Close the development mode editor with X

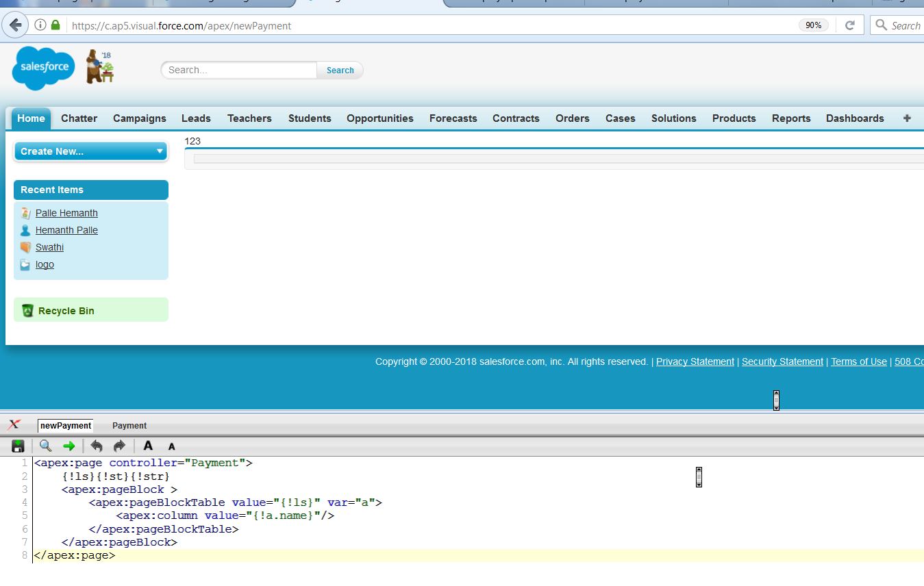pos(14,425)
